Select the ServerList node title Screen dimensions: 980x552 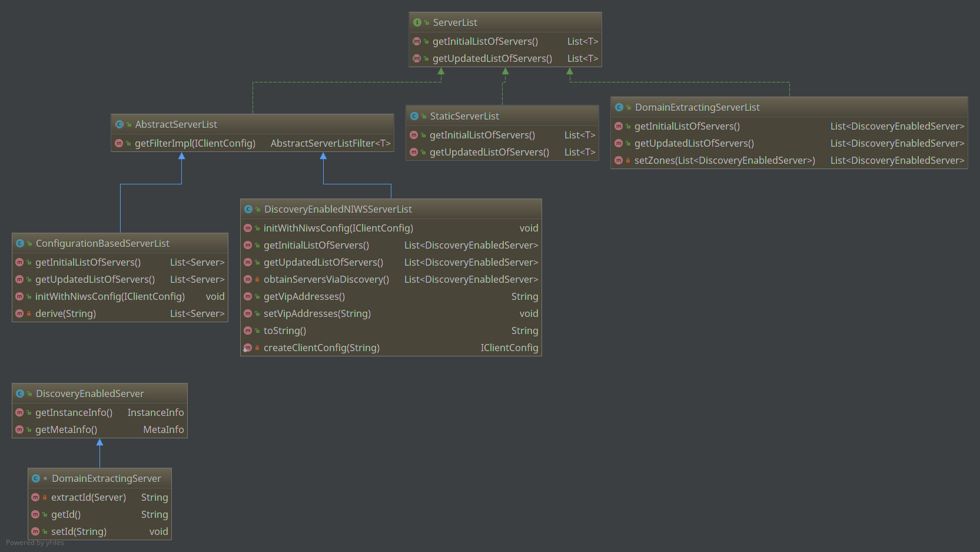pos(455,22)
